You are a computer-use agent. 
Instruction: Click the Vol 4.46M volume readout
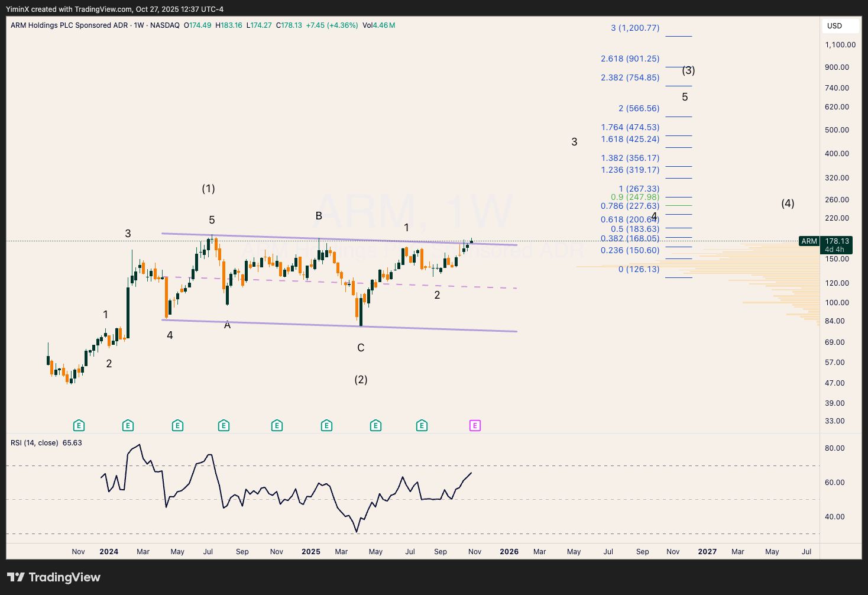coord(379,25)
